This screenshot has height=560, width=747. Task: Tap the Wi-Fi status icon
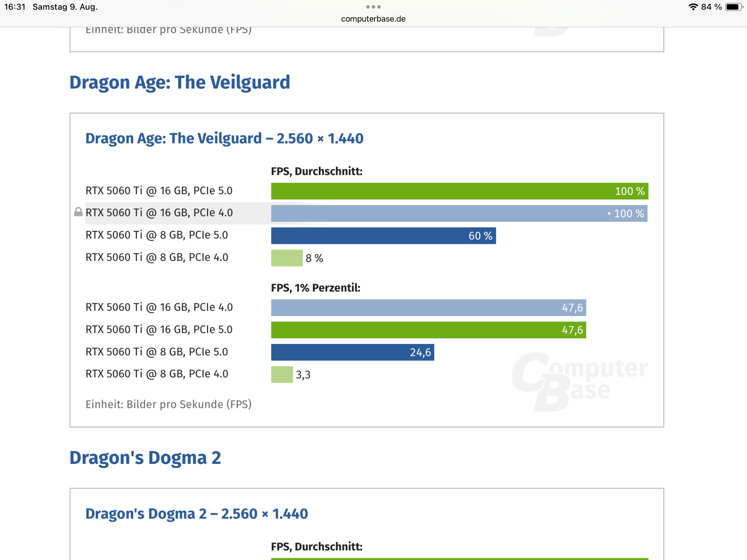coord(693,7)
